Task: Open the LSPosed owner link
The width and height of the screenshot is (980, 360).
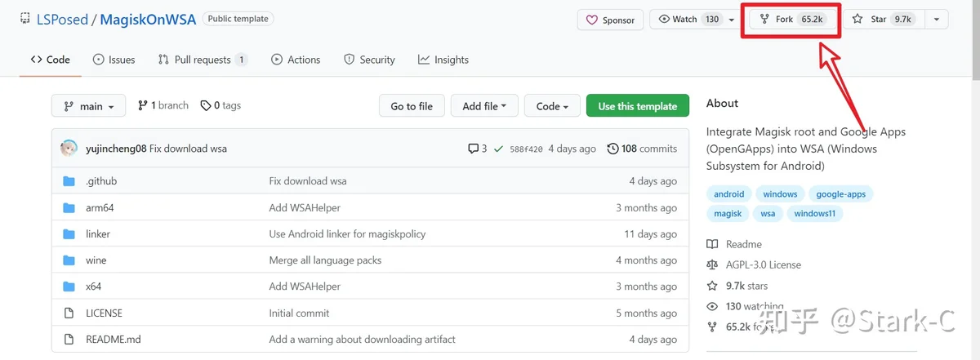Action: [62, 20]
